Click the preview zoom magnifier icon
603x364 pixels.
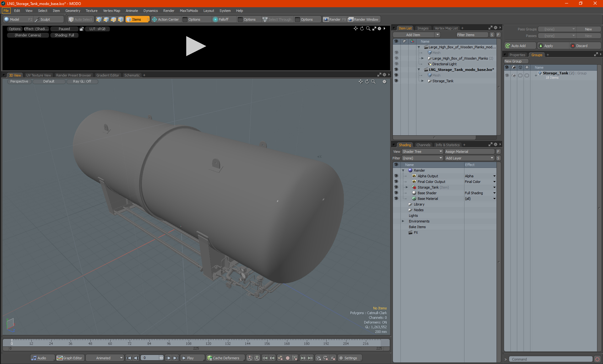(x=368, y=29)
